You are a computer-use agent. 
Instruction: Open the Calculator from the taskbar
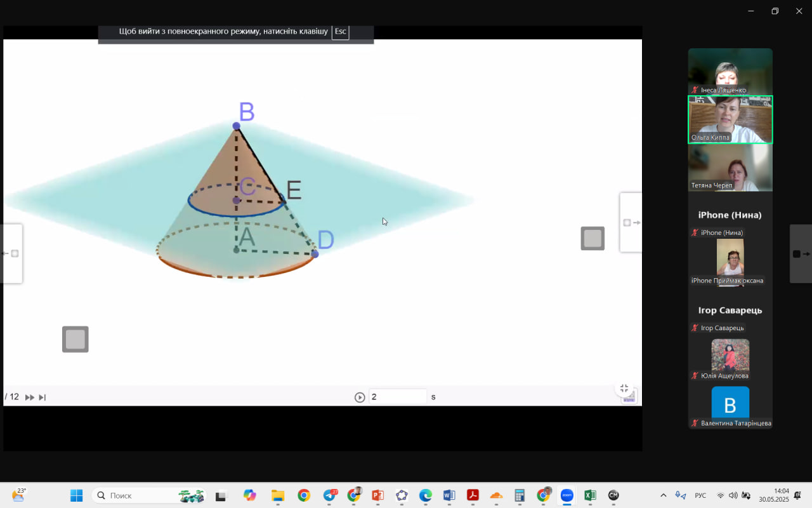[520, 495]
